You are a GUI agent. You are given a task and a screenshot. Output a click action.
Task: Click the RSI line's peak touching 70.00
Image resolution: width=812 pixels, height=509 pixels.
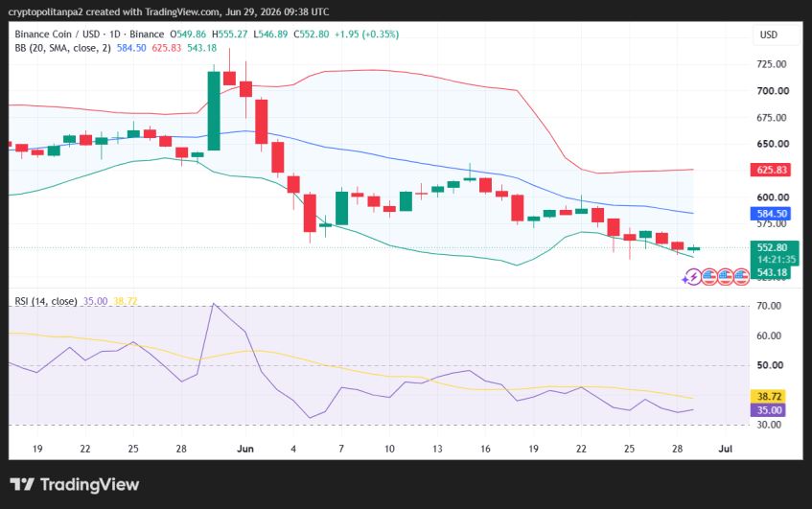coord(214,305)
